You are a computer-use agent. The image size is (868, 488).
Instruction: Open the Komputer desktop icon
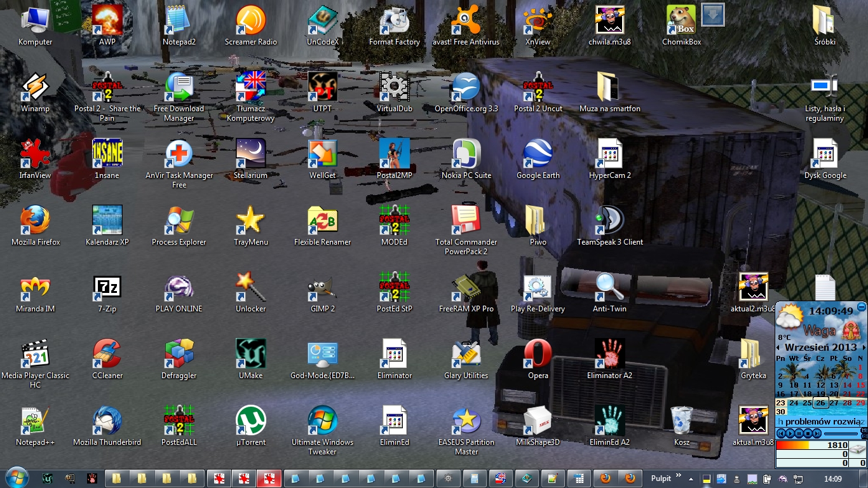click(x=36, y=25)
